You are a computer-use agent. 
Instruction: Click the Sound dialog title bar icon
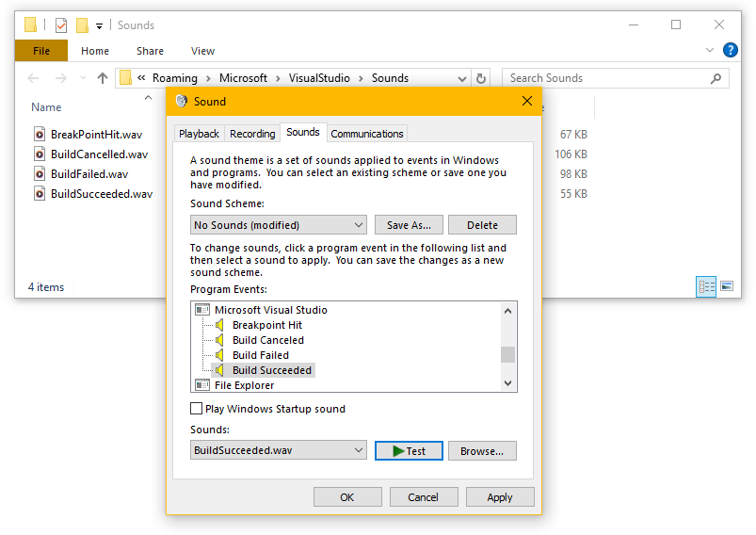(182, 102)
